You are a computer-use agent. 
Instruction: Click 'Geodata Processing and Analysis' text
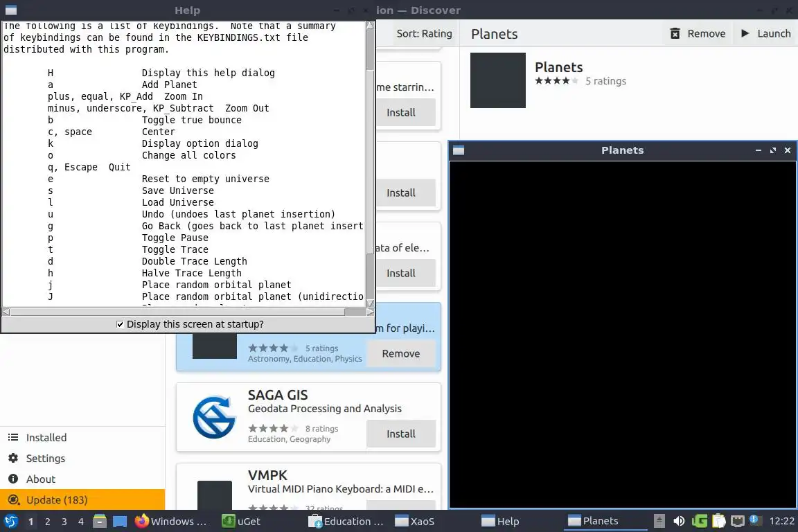325,409
